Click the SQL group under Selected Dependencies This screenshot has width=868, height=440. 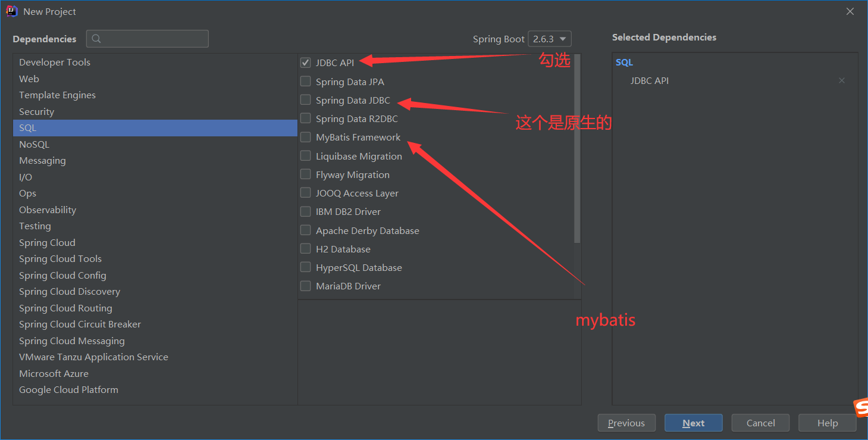click(624, 63)
